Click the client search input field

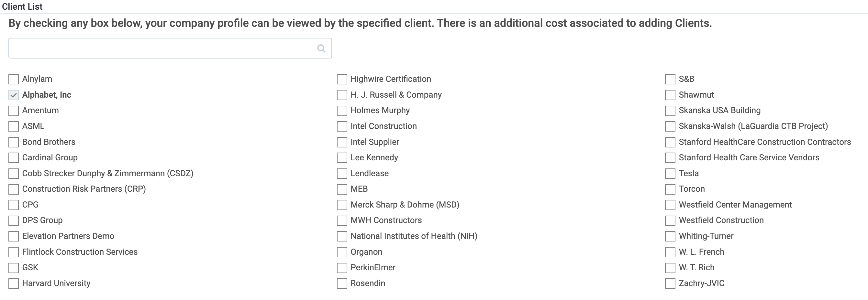(162, 48)
